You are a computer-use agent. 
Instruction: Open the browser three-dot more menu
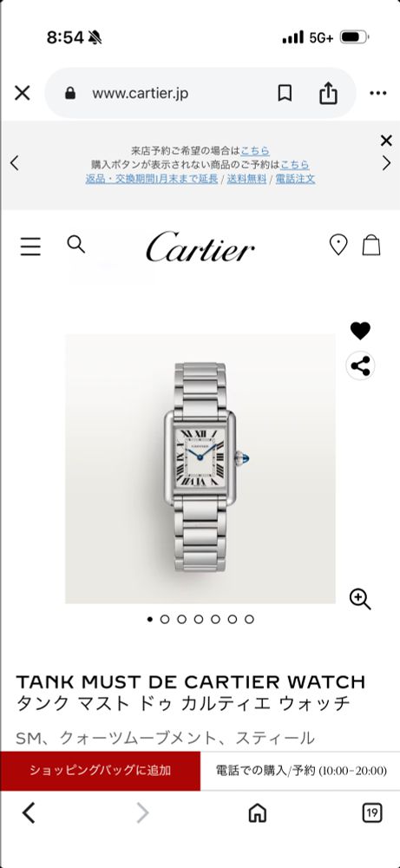377,93
